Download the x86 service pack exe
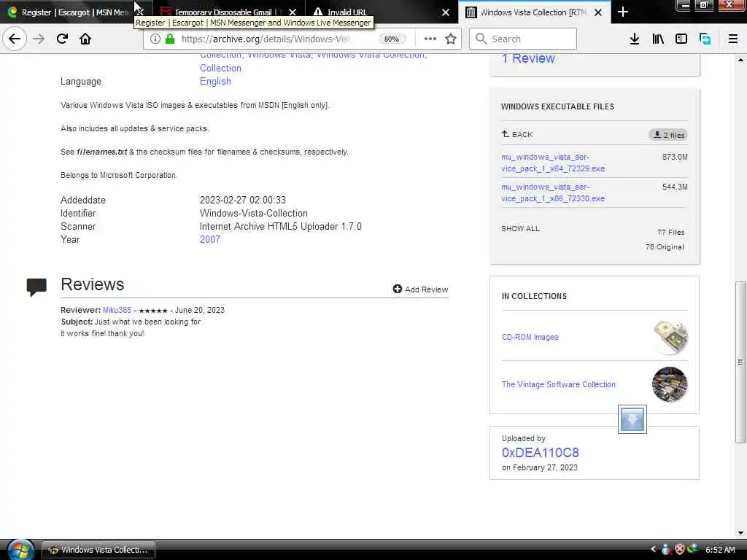Image resolution: width=747 pixels, height=560 pixels. pyautogui.click(x=553, y=192)
